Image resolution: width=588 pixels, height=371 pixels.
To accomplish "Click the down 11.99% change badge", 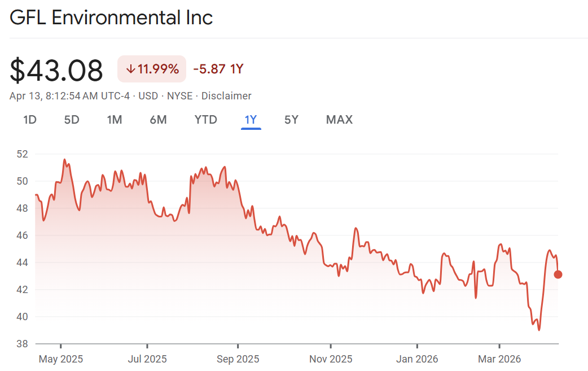I will 152,69.
